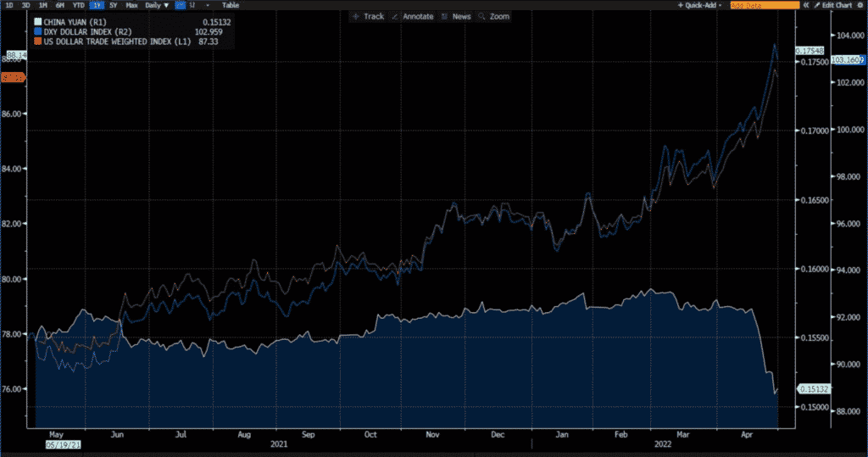Viewport: 868px width, 457px height.
Task: Click the China Yuan legend color swatch
Action: coord(38,22)
